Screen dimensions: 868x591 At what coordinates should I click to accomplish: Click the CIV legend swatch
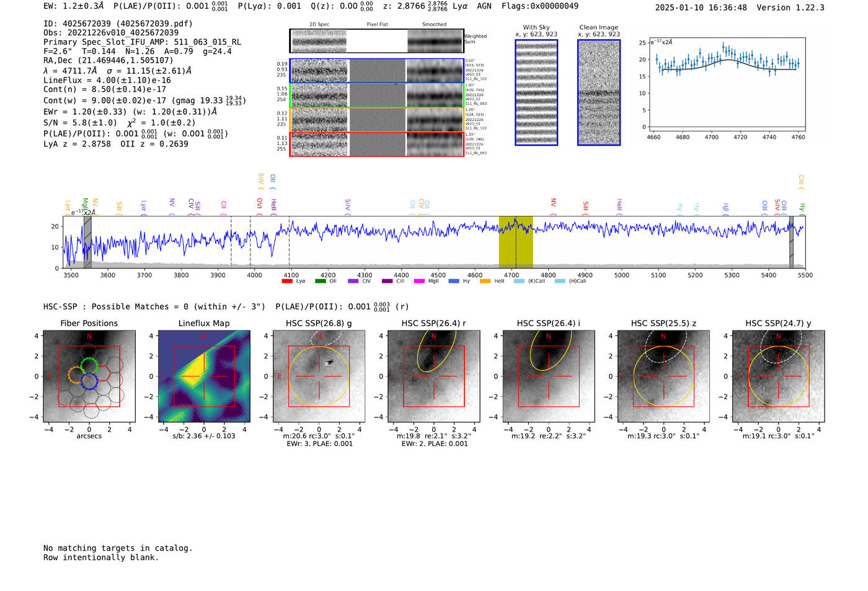tap(353, 281)
